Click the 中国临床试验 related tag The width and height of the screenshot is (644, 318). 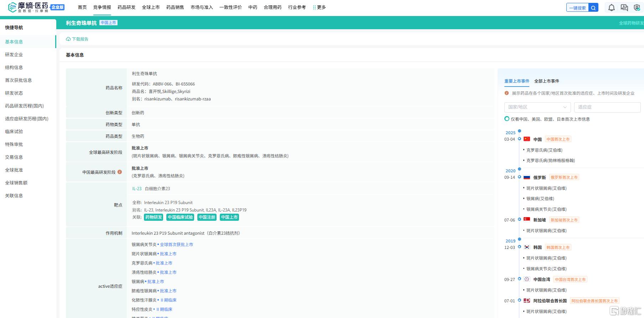pyautogui.click(x=180, y=217)
